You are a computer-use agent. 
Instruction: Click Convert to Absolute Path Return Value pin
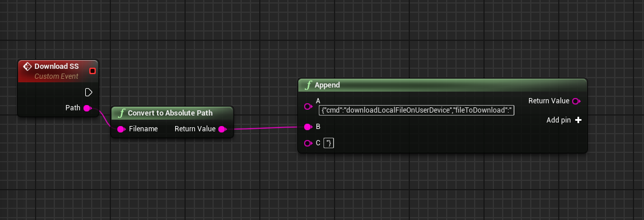(x=222, y=130)
